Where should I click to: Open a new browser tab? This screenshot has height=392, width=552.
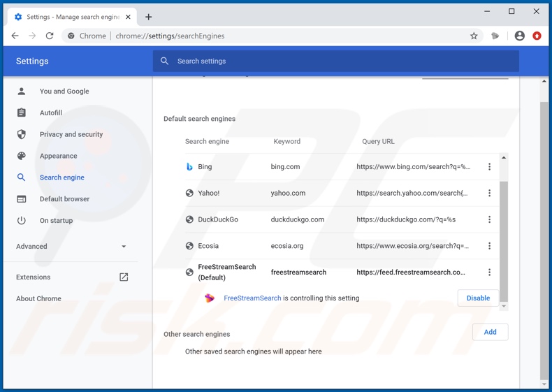148,17
